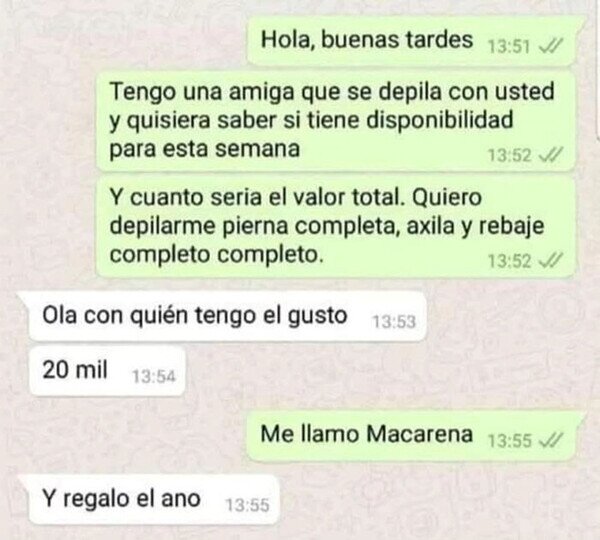Tap the "Me llamo Macarena" sent message
Viewport: 600px width, 540px height.
tap(412, 435)
